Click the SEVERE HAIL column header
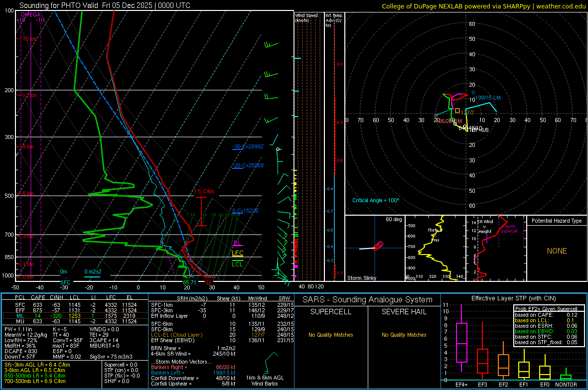Screen dimensions: 588x390 [x=404, y=312]
